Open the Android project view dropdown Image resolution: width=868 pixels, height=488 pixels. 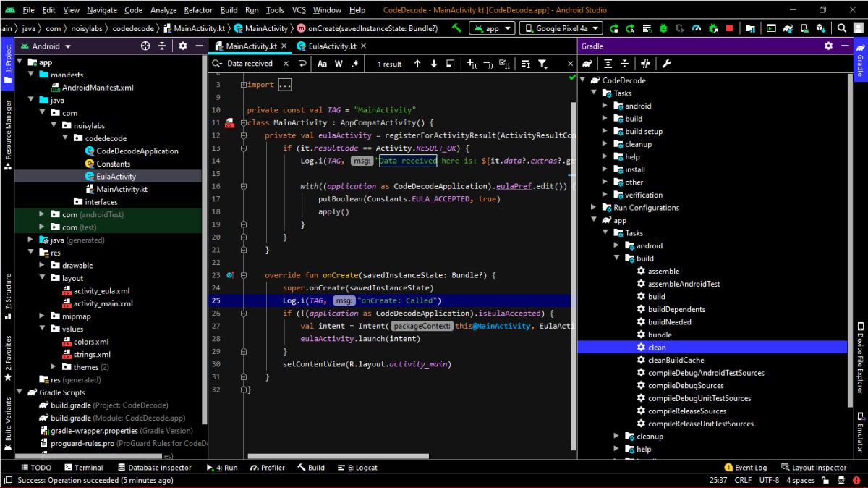pyautogui.click(x=46, y=46)
